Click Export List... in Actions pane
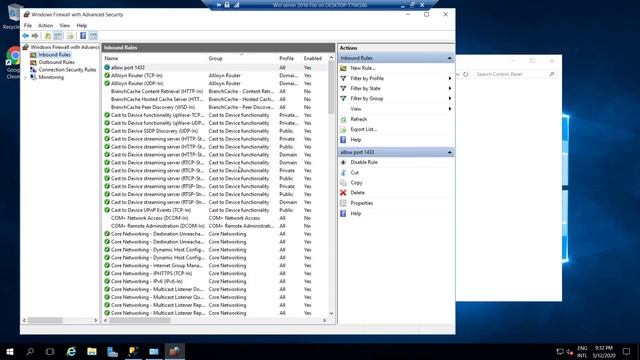Screen dimensions: 640x360 click(363, 129)
